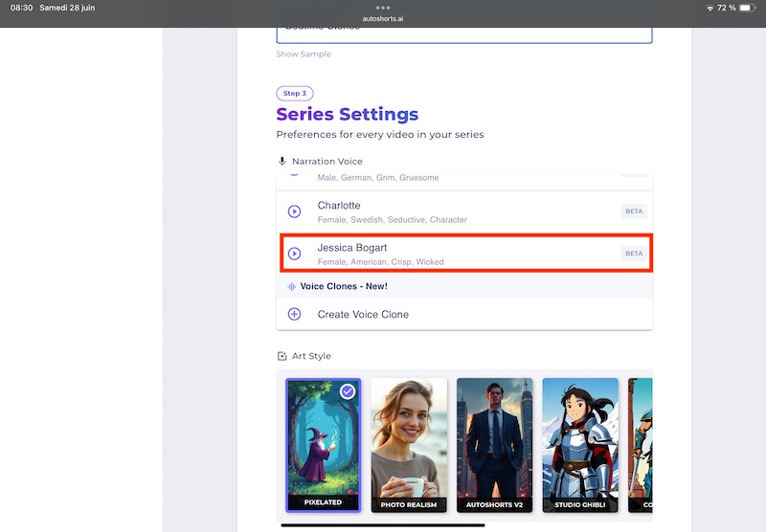Click the Art Style label
This screenshot has height=532, width=766.
tap(311, 356)
